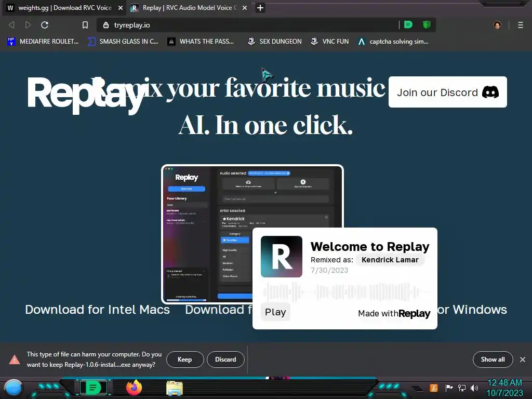Open a new browser tab
The width and height of the screenshot is (532, 399).
point(260,8)
